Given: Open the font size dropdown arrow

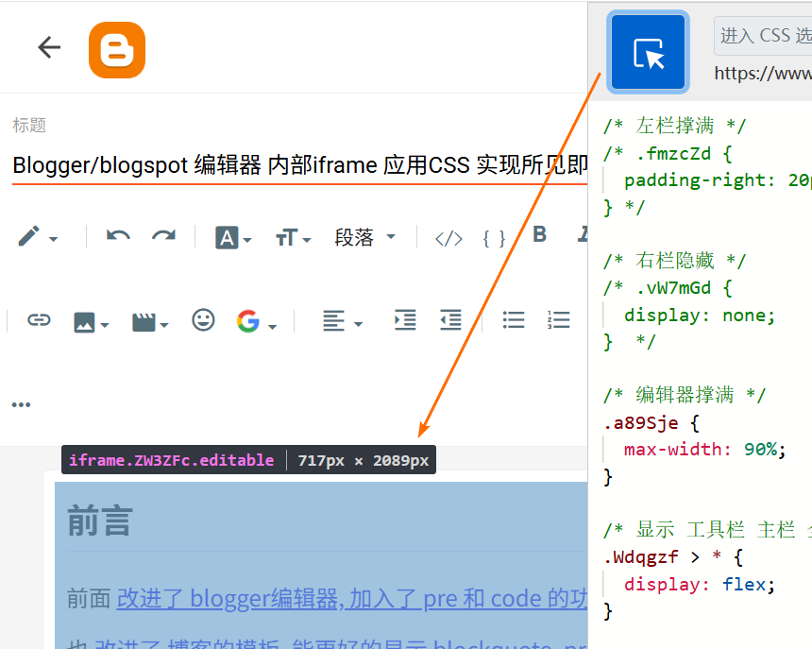Looking at the screenshot, I should (307, 240).
